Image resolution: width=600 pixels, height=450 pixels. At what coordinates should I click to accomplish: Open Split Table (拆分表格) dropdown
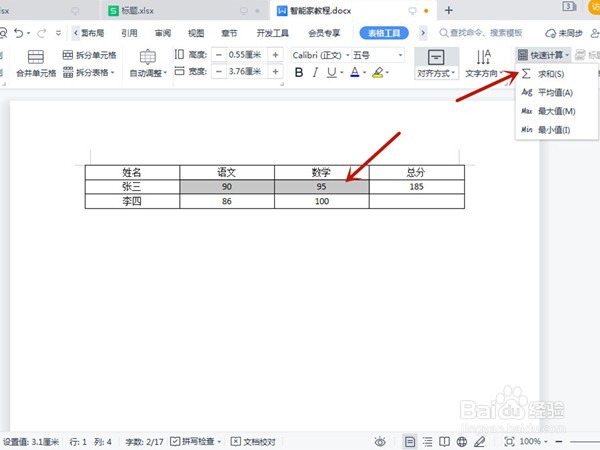coord(89,72)
